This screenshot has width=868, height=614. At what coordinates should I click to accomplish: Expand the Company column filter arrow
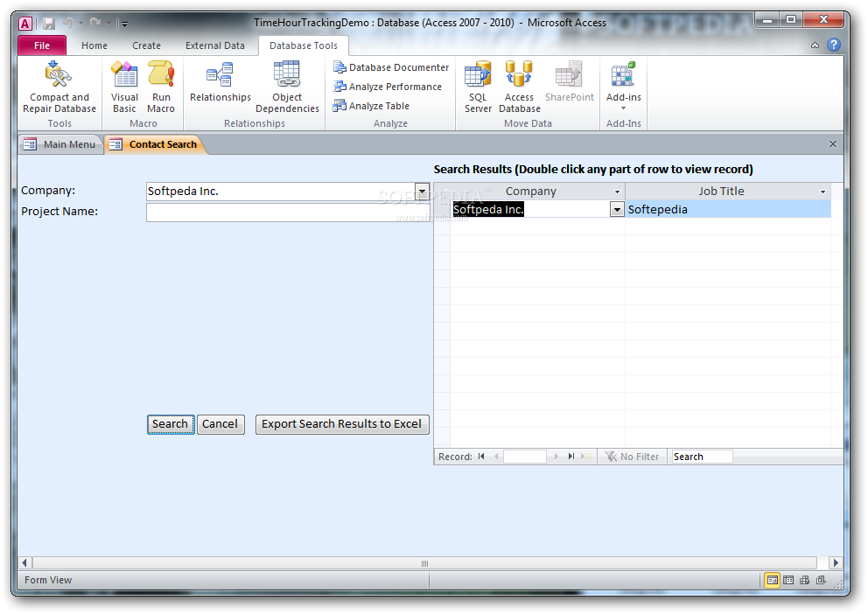pyautogui.click(x=617, y=192)
